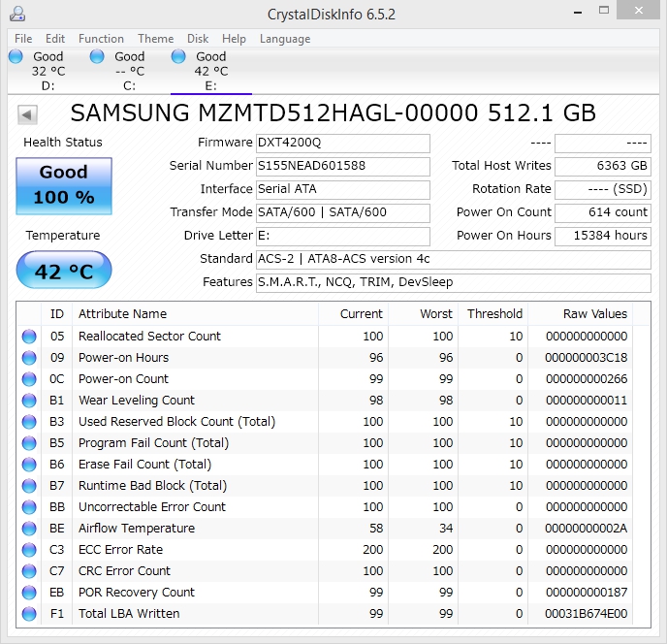Open the Disk menu

[198, 39]
